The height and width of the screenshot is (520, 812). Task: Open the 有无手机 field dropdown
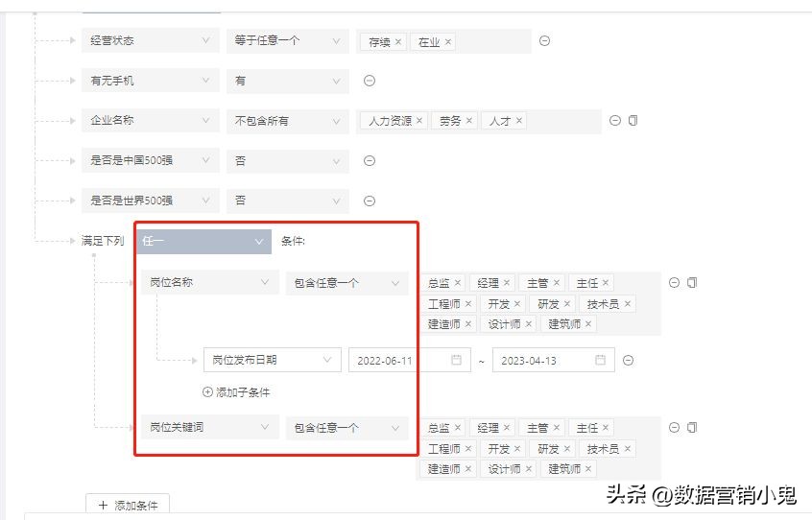click(x=150, y=81)
